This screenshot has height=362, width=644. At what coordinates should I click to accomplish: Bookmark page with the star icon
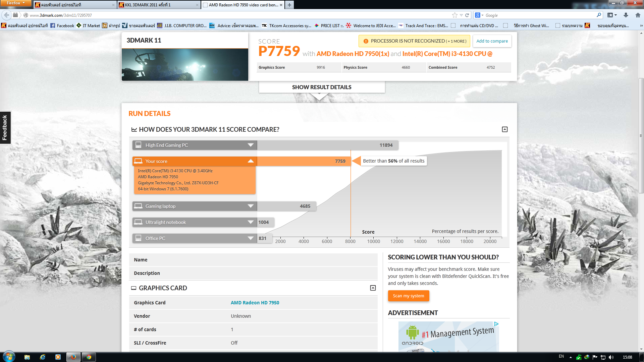[x=454, y=15]
